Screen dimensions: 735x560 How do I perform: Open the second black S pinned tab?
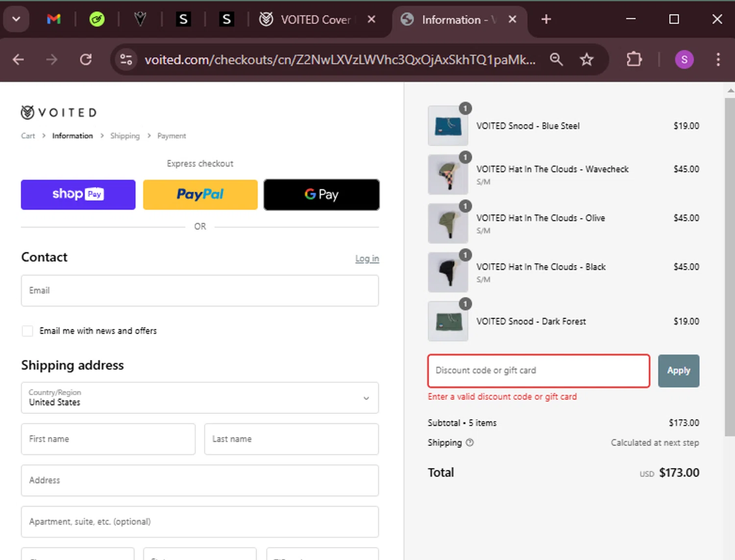226,20
